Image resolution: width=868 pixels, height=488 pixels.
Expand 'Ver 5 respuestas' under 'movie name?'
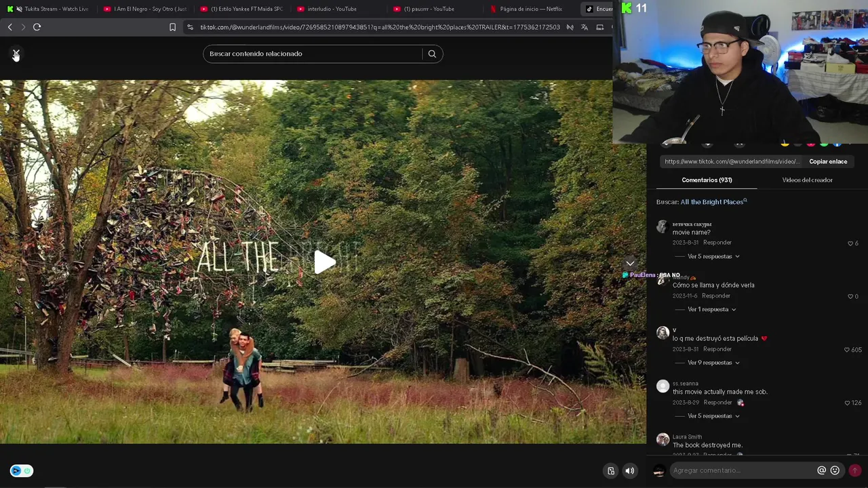(713, 256)
